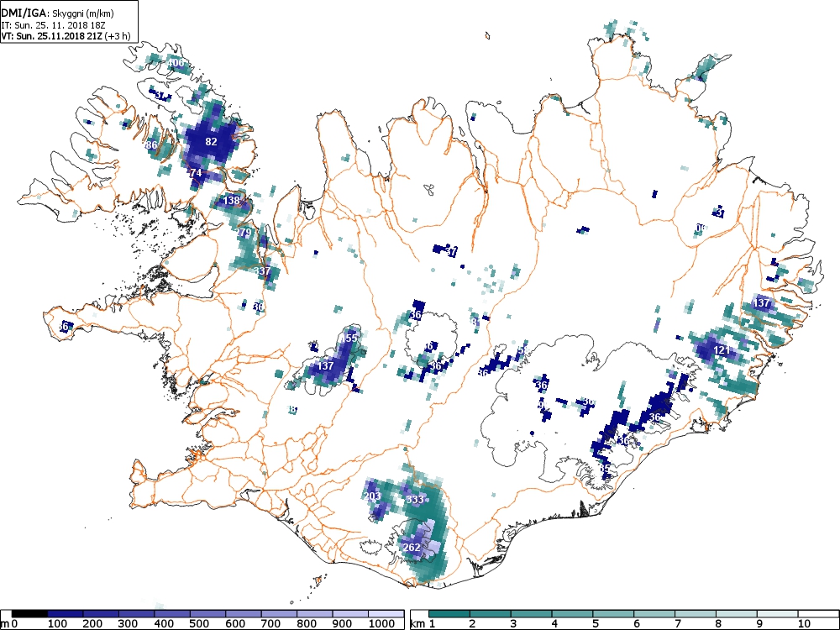Click the 82 value label in Westfjords
840x630 pixels.
(x=211, y=141)
